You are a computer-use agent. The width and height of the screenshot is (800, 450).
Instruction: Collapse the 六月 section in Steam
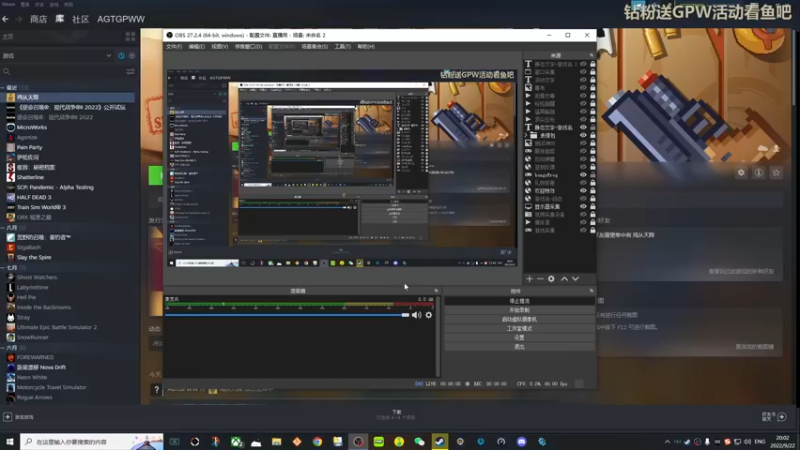pos(4,347)
